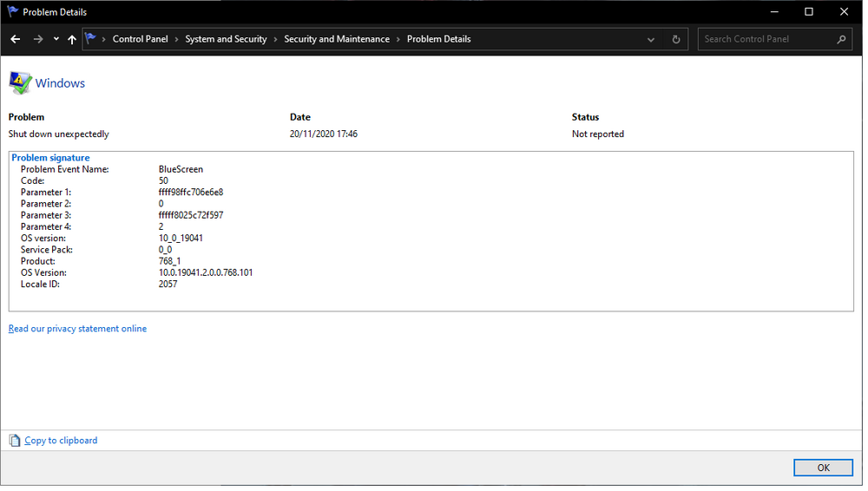Select the date '20/11/2020 17:46'
This screenshot has width=868, height=491.
coord(325,134)
